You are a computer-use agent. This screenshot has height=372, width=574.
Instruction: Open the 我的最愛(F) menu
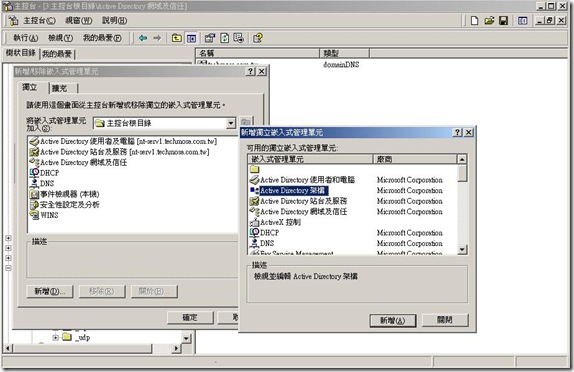(102, 38)
